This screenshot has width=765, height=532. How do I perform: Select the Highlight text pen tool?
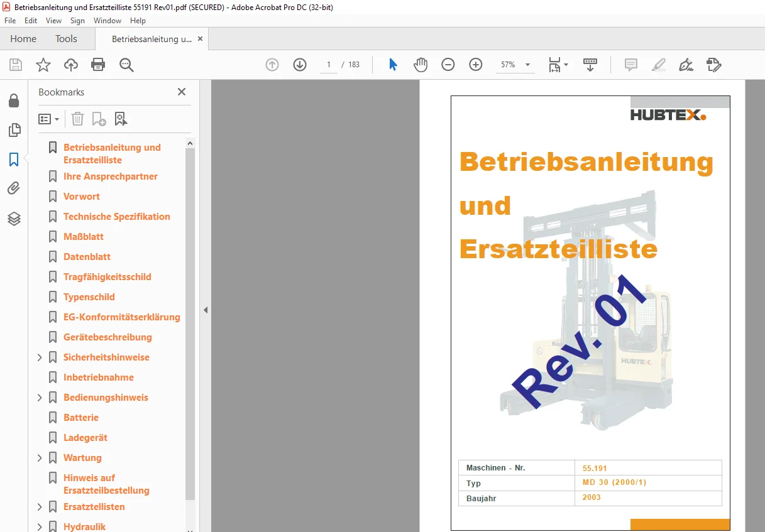click(658, 65)
